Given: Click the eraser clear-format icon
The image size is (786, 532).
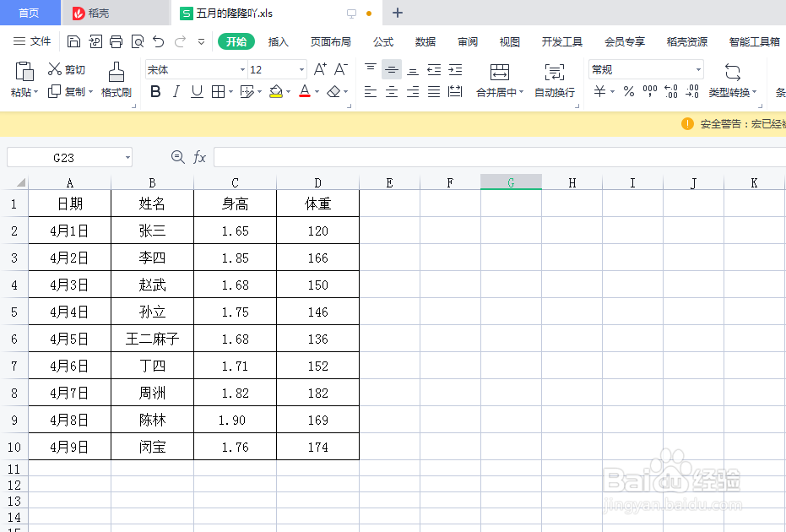Looking at the screenshot, I should [x=333, y=92].
